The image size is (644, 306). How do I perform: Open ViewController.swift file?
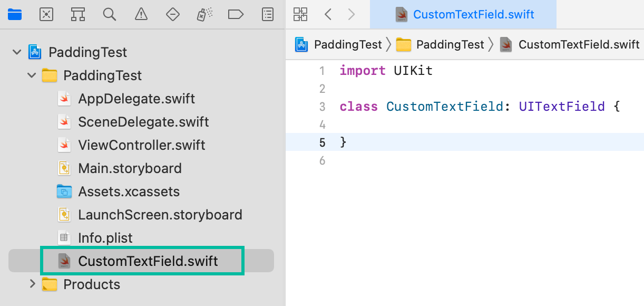point(142,145)
